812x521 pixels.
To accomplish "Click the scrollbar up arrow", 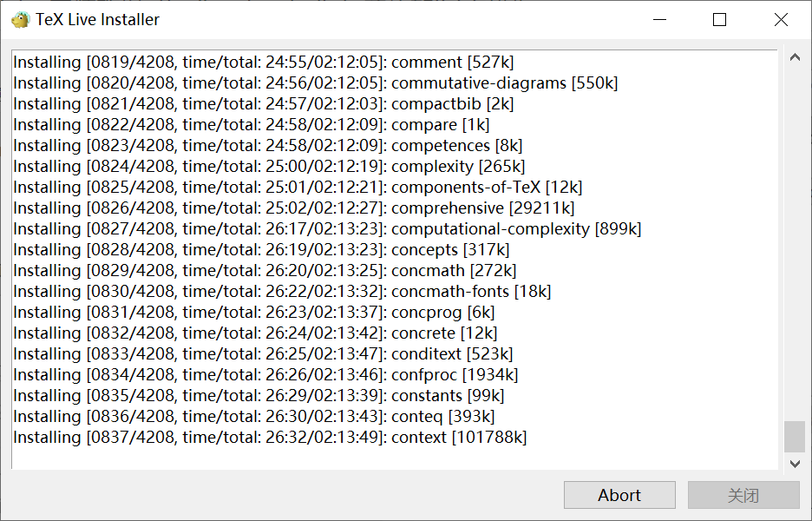I will pos(795,57).
